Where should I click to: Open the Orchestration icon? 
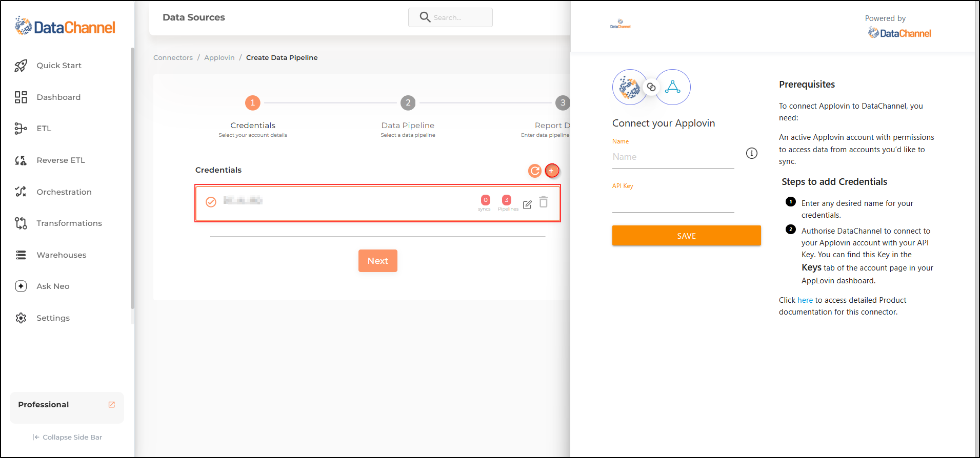point(21,192)
